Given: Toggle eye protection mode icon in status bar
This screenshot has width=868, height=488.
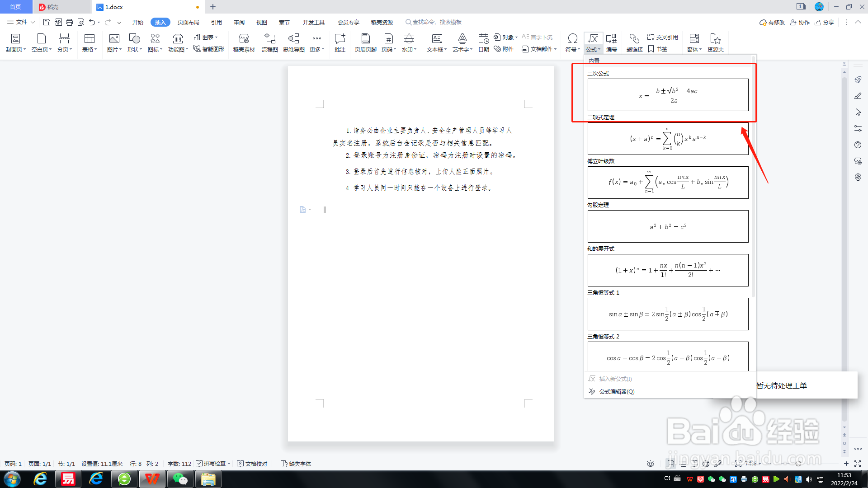Looking at the screenshot, I should tap(651, 464).
